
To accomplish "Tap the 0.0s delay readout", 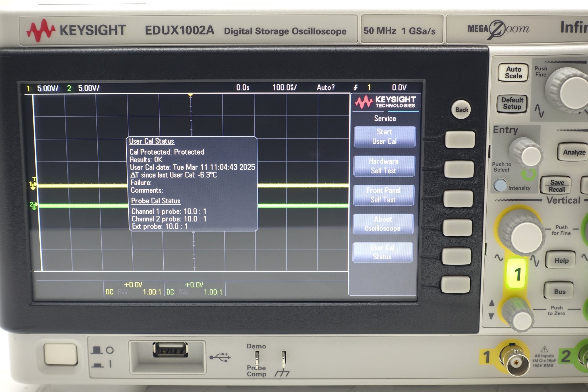I will tap(243, 88).
